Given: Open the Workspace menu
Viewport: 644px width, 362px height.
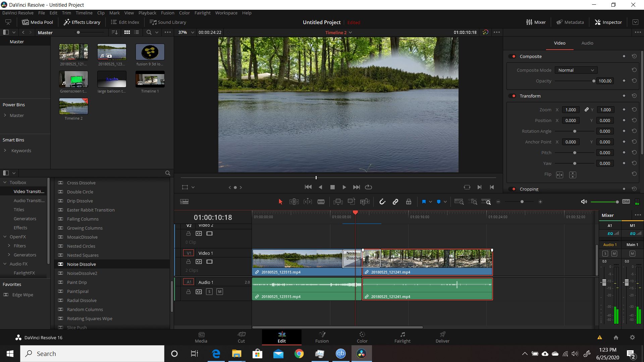Looking at the screenshot, I should point(226,13).
